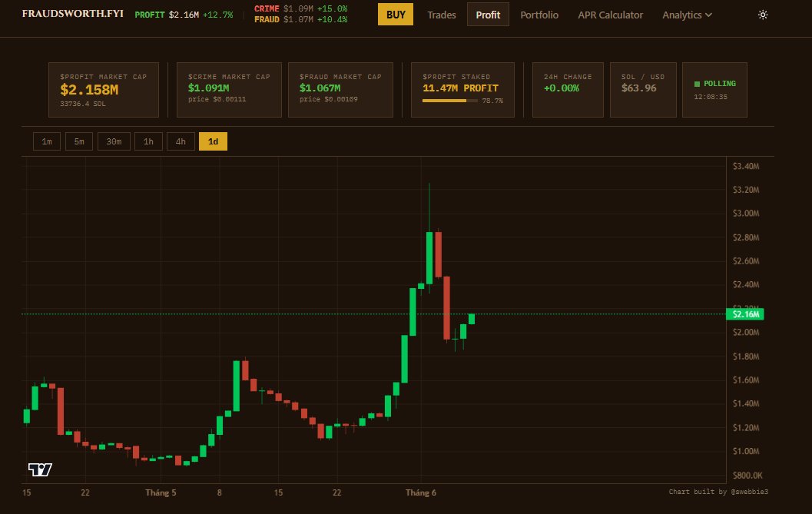Click the SOL / USD price card
The width and height of the screenshot is (812, 514).
(x=643, y=90)
